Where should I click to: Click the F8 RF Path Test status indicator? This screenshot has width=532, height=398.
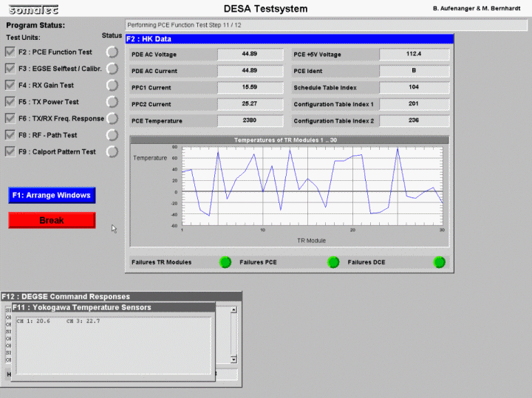coord(112,135)
